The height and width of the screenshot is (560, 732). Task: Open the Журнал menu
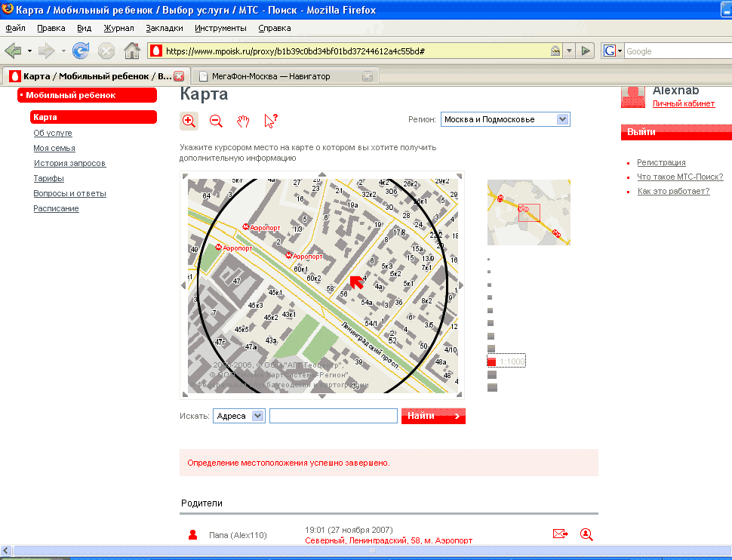(118, 28)
